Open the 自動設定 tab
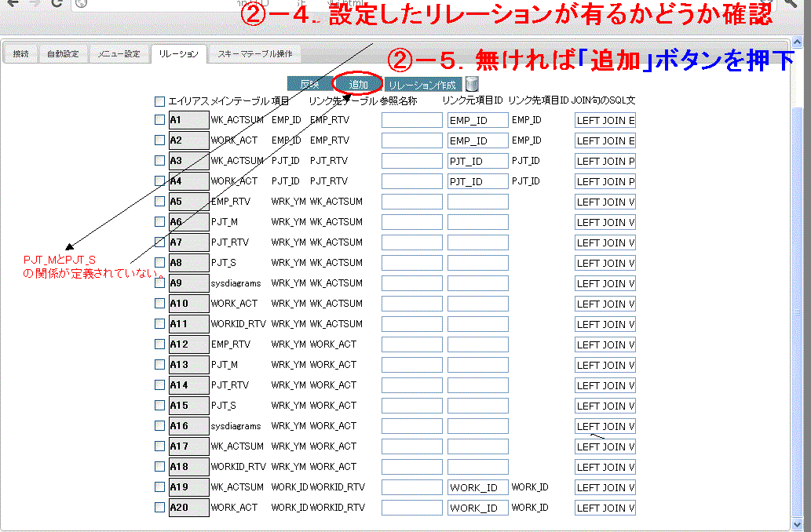 (x=63, y=54)
